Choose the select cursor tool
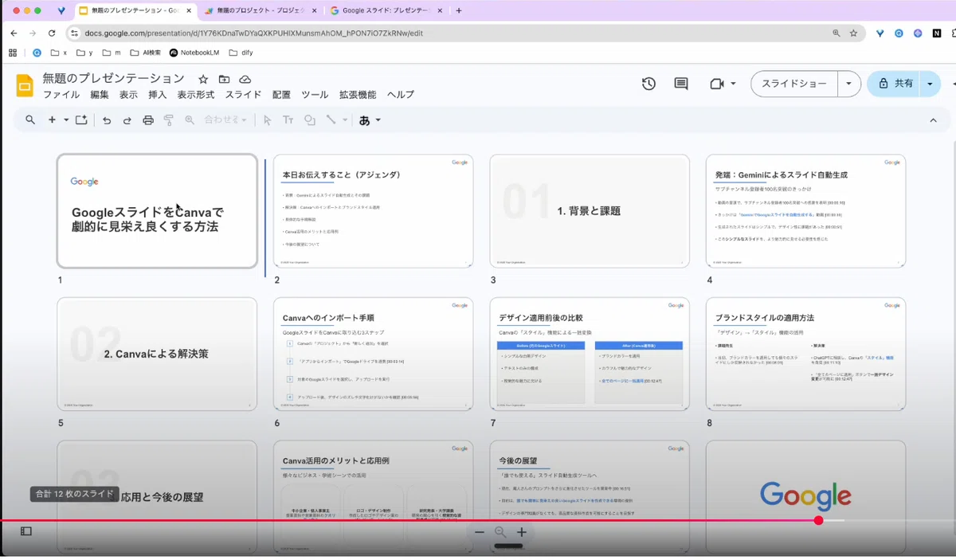 pos(267,120)
